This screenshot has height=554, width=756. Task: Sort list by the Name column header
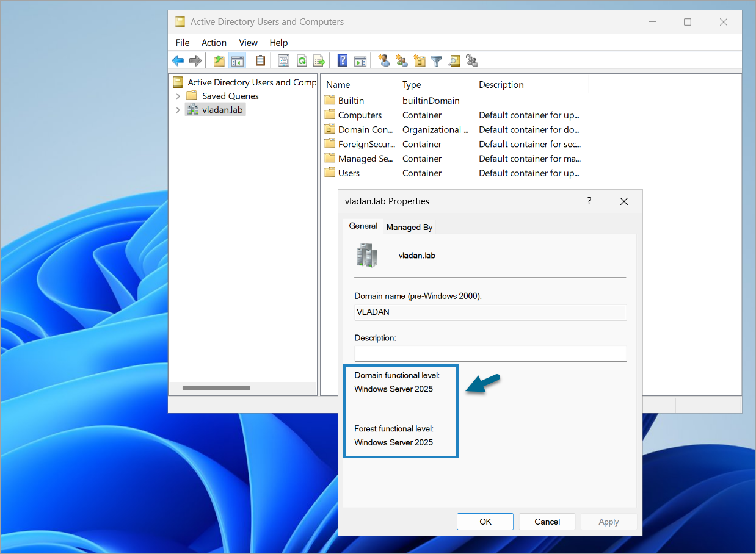pos(360,85)
